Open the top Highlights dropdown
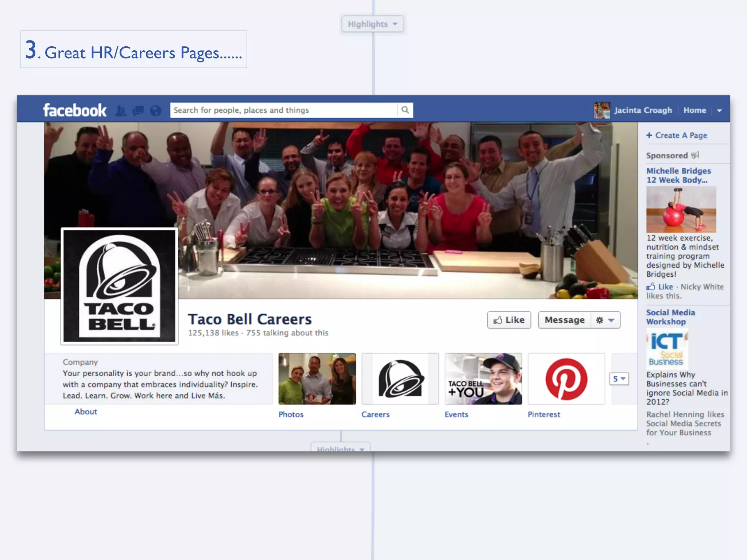Image resolution: width=747 pixels, height=560 pixels. (372, 24)
